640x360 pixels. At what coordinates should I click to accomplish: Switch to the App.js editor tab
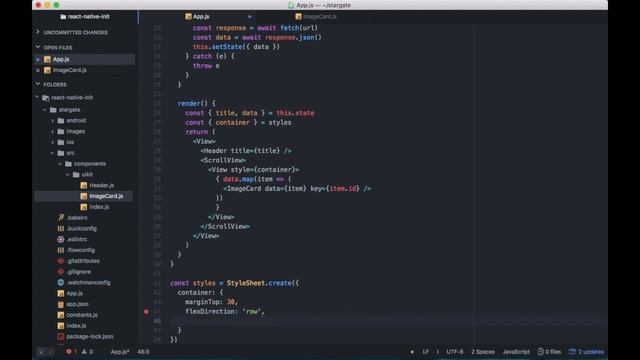pyautogui.click(x=198, y=17)
